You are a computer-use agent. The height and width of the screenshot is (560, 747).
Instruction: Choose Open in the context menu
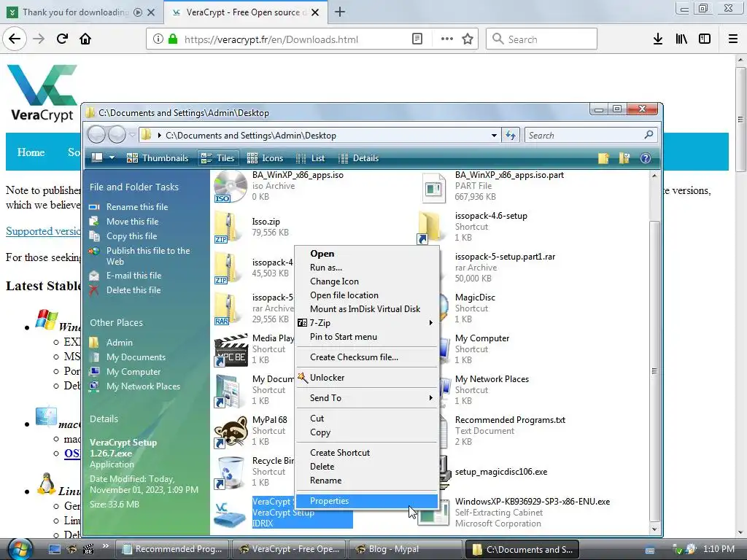tap(366, 254)
